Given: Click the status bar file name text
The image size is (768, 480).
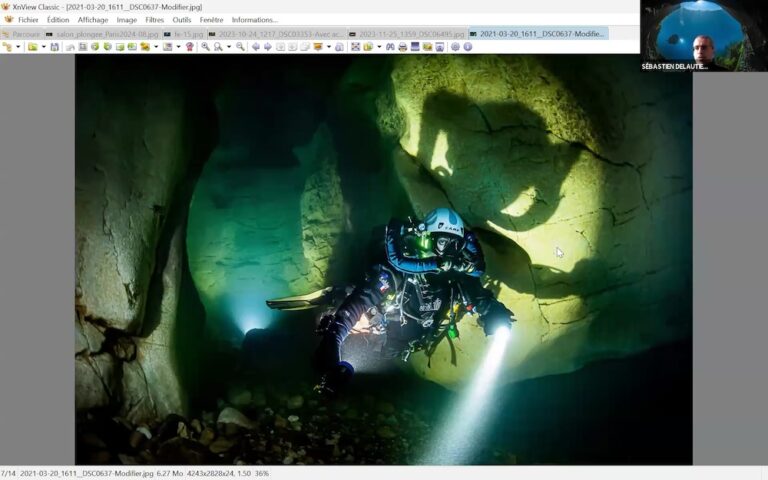Looking at the screenshot, I should point(87,474).
